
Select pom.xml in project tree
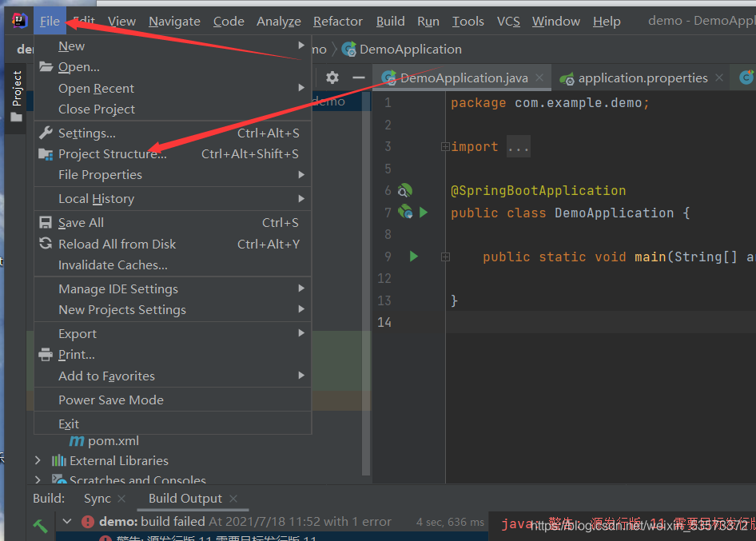(113, 440)
